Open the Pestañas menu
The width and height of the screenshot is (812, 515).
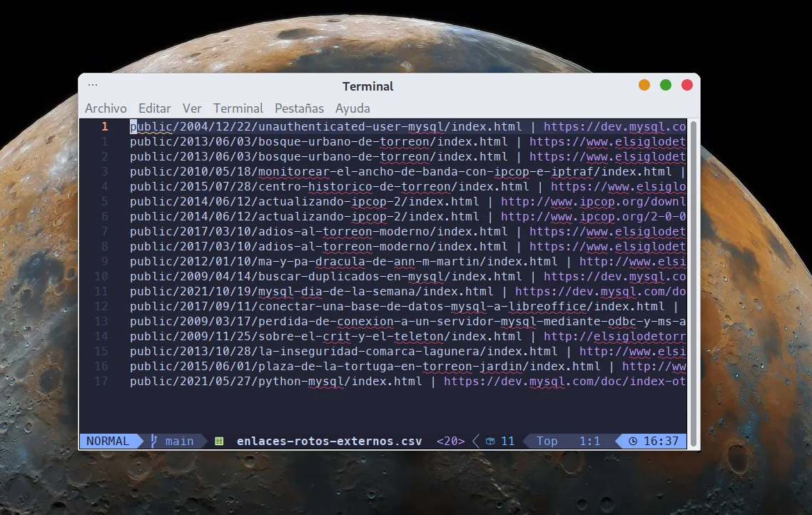(x=299, y=108)
